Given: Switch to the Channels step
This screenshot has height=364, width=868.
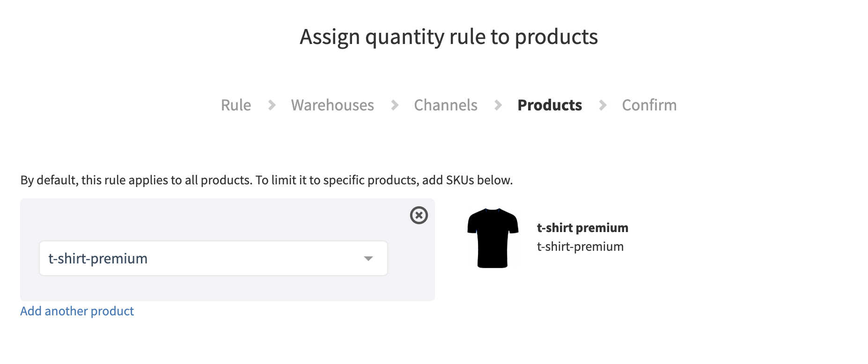Looking at the screenshot, I should (446, 105).
